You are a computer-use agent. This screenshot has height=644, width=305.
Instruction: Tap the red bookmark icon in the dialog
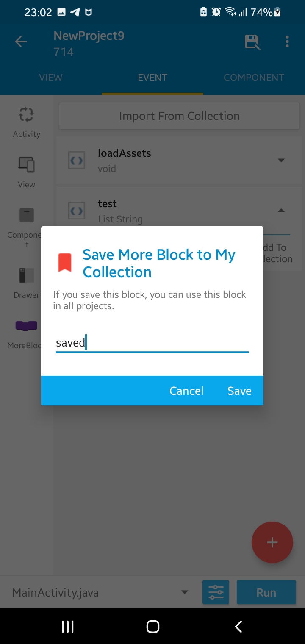click(65, 262)
